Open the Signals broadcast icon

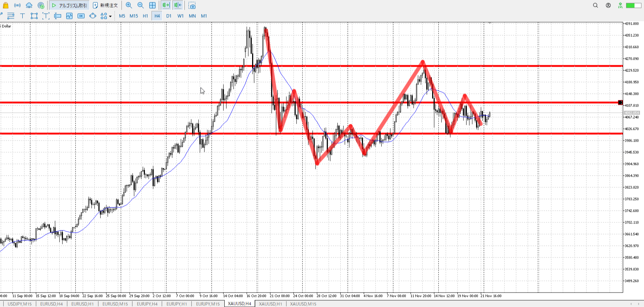(17, 5)
